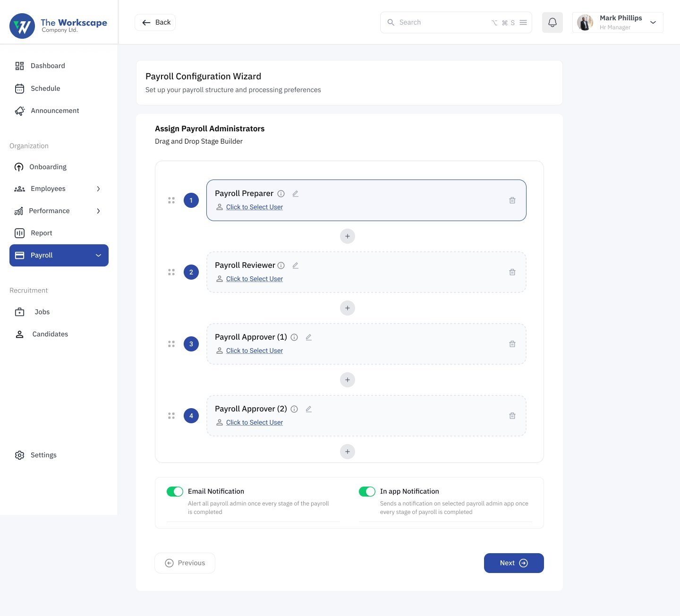Expand the Performance submenu
The image size is (680, 616).
pyautogui.click(x=98, y=211)
